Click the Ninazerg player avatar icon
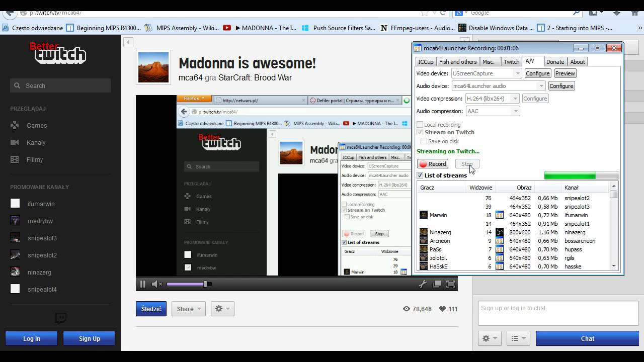 point(424,232)
